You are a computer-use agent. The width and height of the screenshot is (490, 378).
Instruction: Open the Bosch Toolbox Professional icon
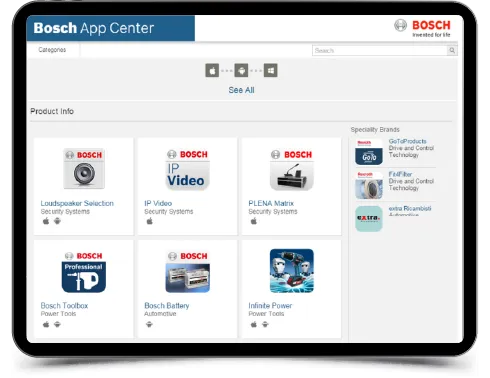click(84, 272)
